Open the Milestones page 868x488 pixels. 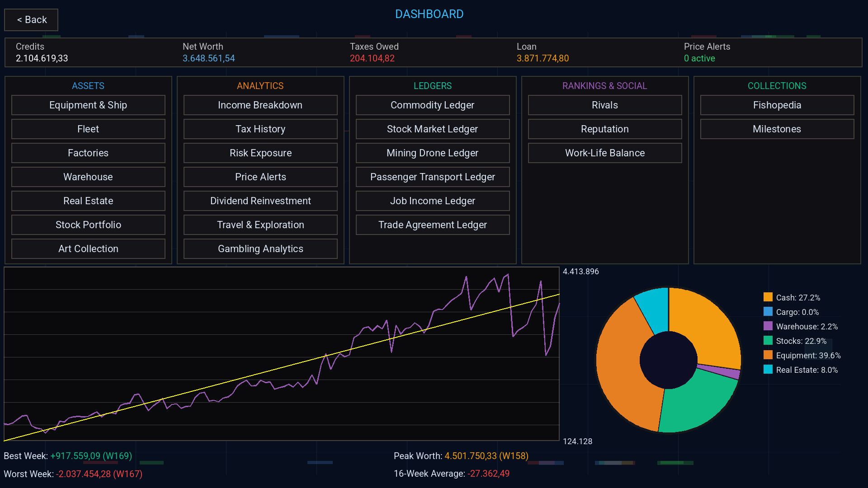click(777, 129)
